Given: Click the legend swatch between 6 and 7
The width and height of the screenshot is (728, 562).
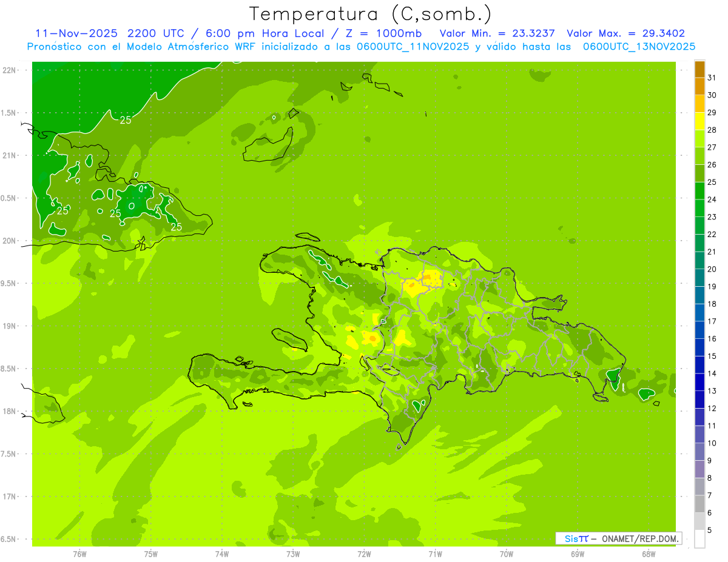Looking at the screenshot, I should tap(699, 504).
